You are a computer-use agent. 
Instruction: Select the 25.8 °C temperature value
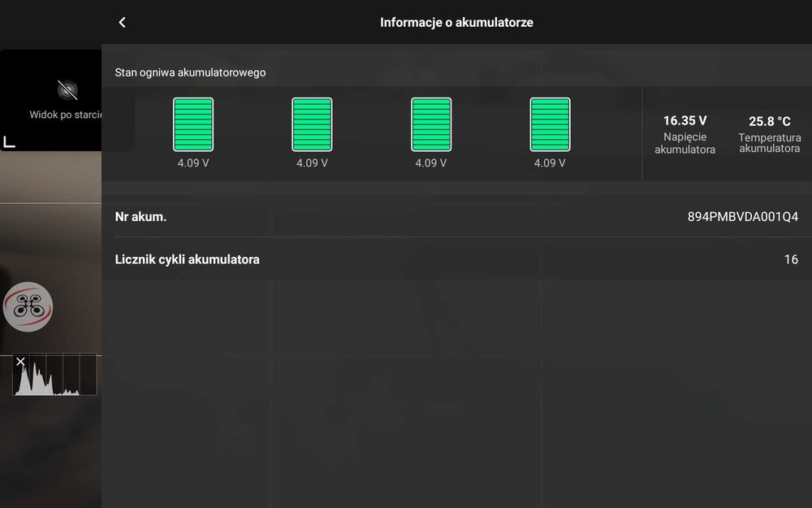click(x=770, y=121)
